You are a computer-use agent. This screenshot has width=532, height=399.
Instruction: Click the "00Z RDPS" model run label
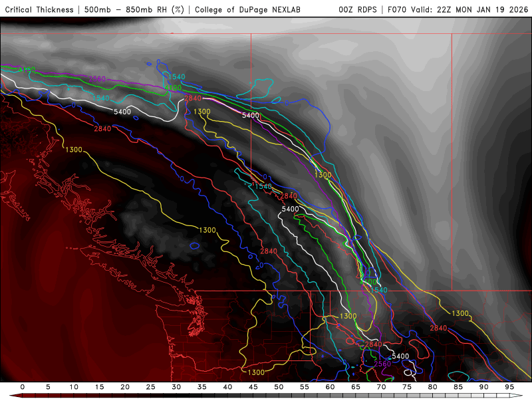click(358, 10)
